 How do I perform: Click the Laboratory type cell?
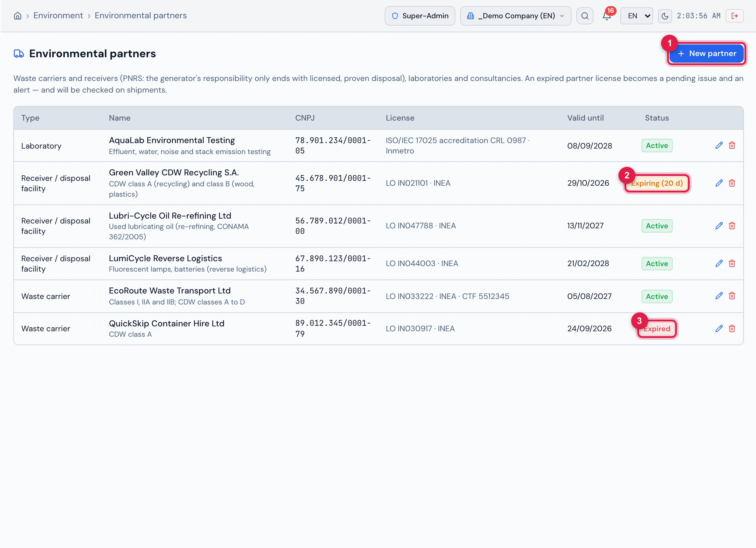point(41,146)
